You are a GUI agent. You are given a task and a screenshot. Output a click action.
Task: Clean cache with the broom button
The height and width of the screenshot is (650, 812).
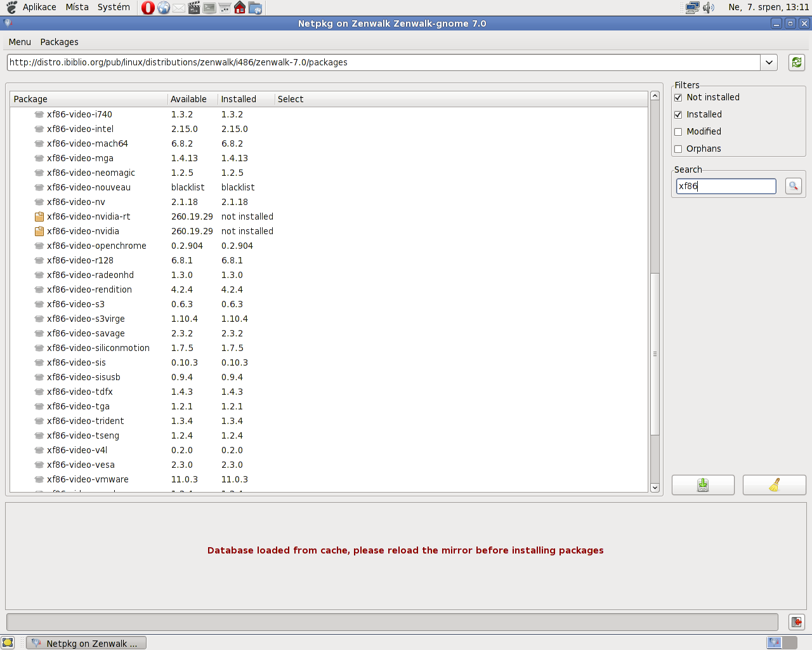coord(775,485)
